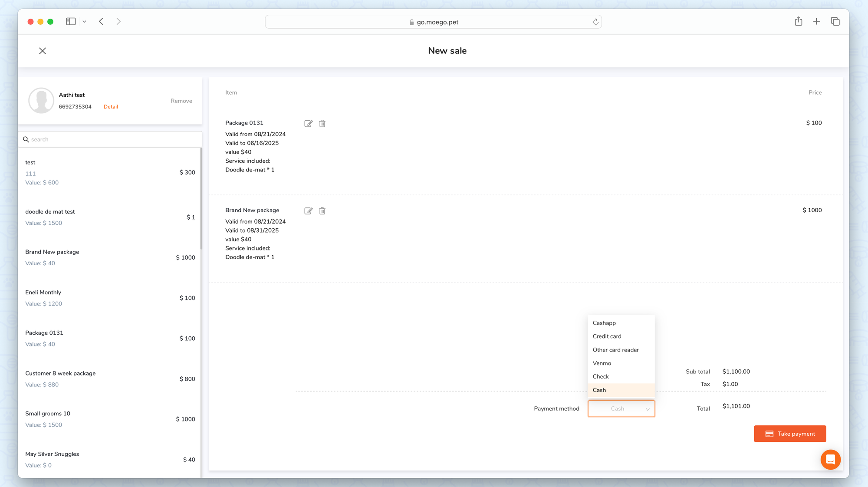Edit the Brand New package item
This screenshot has width=868, height=487.
308,211
